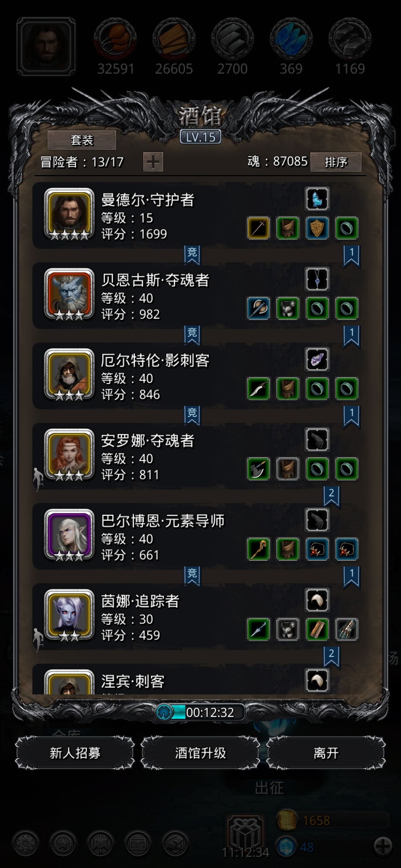Click the necklace item of 贝恩古斯·夺魂者
Screen dimensions: 401x868
317,279
